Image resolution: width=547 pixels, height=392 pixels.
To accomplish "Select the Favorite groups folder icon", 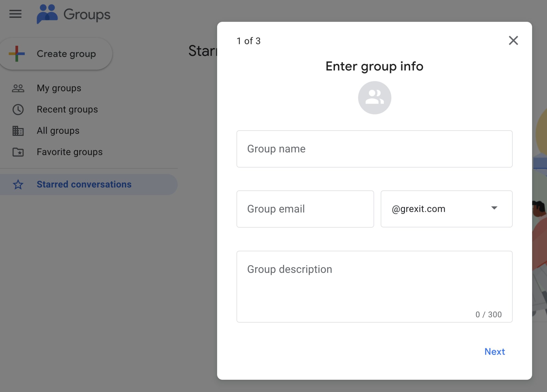I will click(18, 152).
